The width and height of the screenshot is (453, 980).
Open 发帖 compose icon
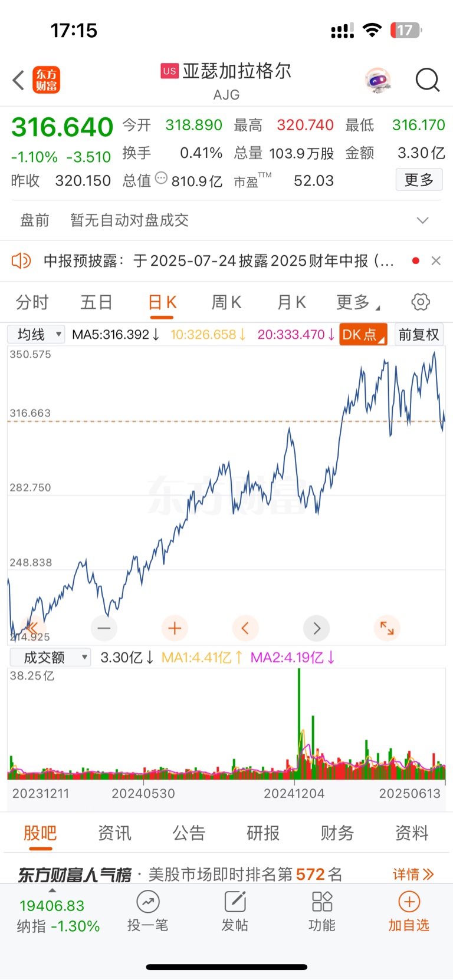(235, 902)
